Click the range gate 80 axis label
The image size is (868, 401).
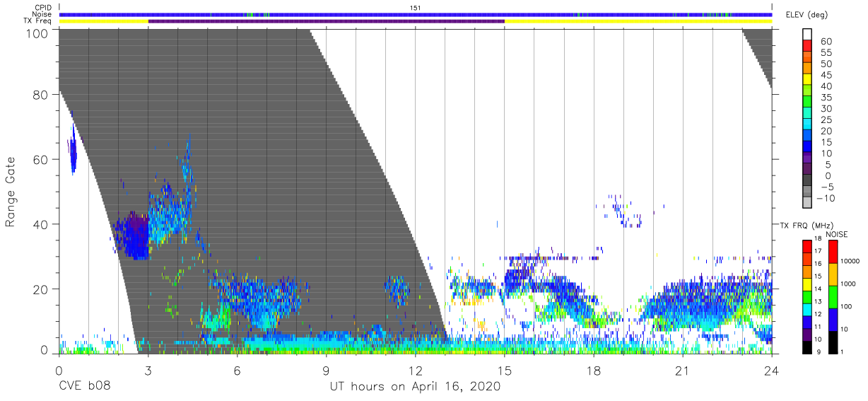40,94
